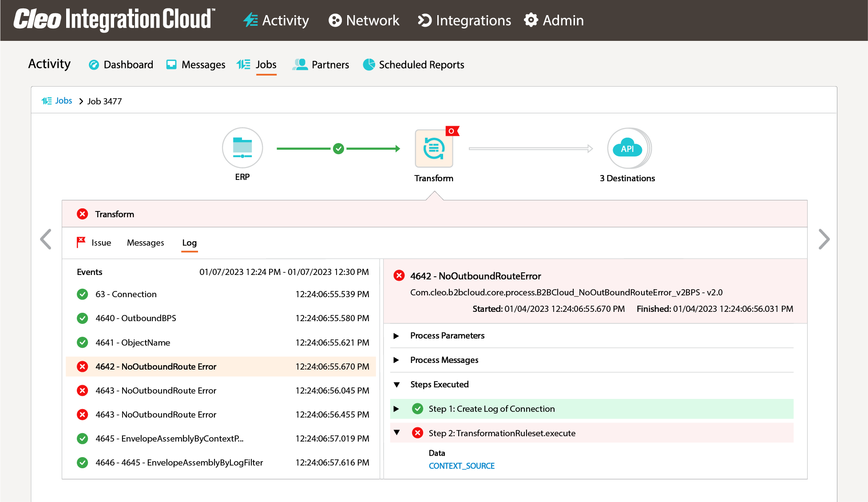Viewport: 868px width, 502px height.
Task: Select the Transform step node in the flow diagram
Action: click(x=434, y=148)
